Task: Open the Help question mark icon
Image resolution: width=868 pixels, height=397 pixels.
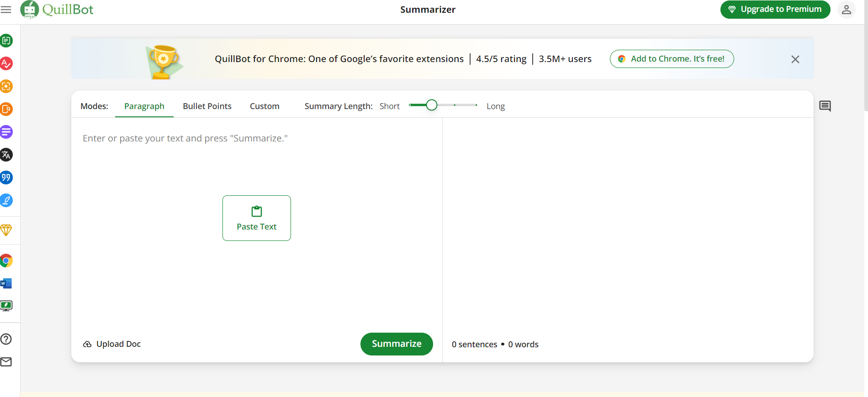Action: pyautogui.click(x=6, y=339)
